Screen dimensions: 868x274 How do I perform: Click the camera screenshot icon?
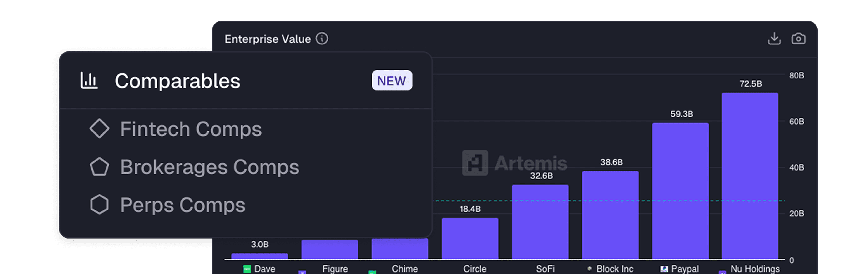pyautogui.click(x=798, y=39)
